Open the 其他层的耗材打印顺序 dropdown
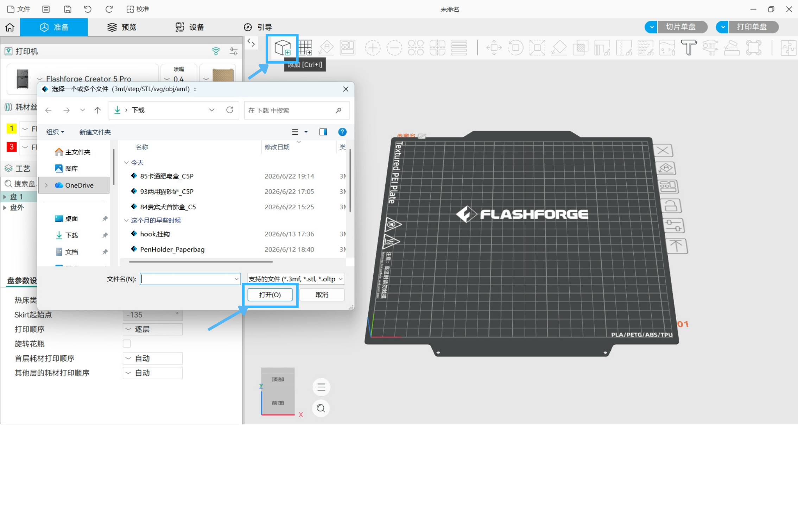Screen dimensions: 798x532 click(x=153, y=373)
